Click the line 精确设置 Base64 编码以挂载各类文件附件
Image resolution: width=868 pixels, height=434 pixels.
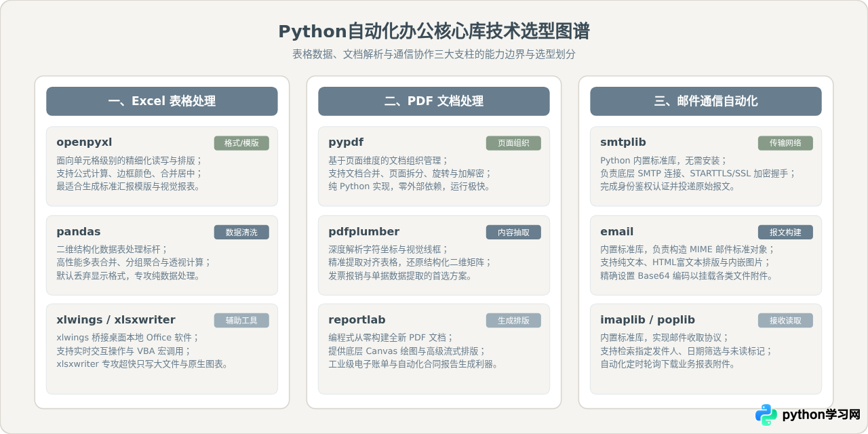[x=687, y=275]
